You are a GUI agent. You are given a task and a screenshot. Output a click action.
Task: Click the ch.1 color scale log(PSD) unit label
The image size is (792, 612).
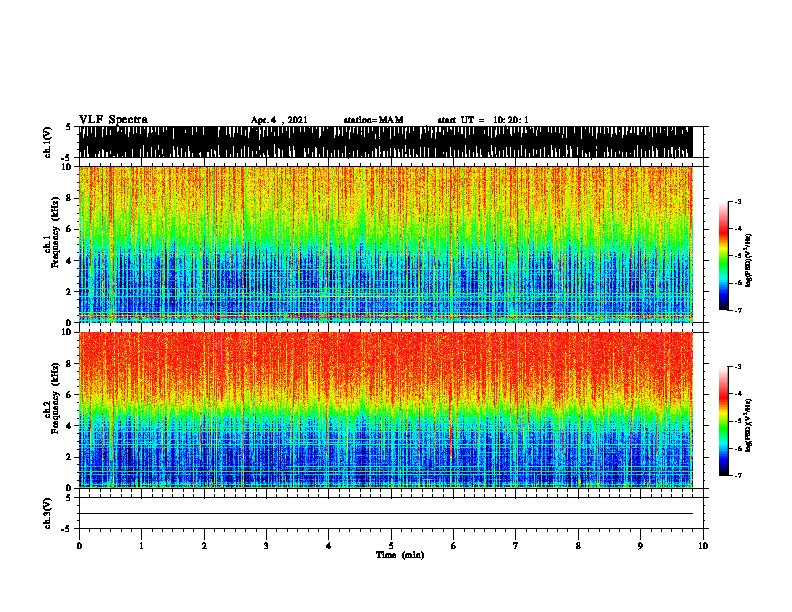point(749,260)
